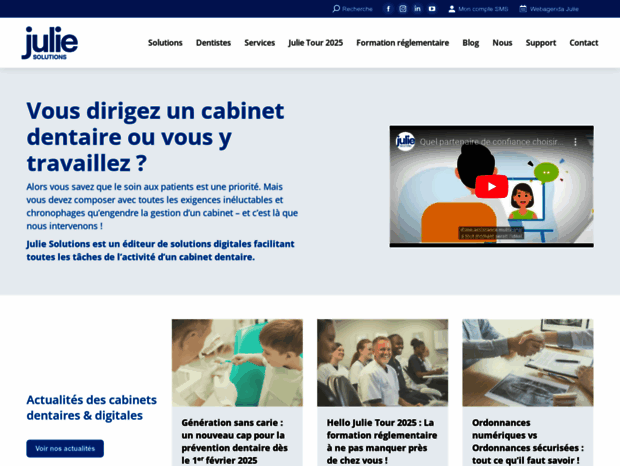620x466 pixels.
Task: Open the Support menu item
Action: (541, 43)
